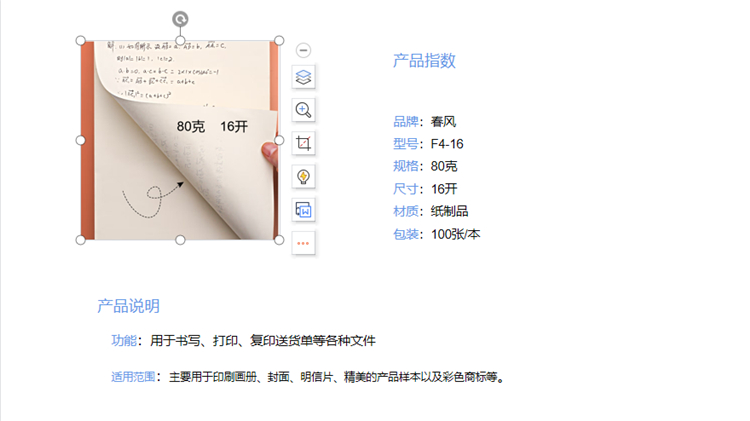The width and height of the screenshot is (750, 421).
Task: Click the 适用范围 label
Action: (134, 378)
